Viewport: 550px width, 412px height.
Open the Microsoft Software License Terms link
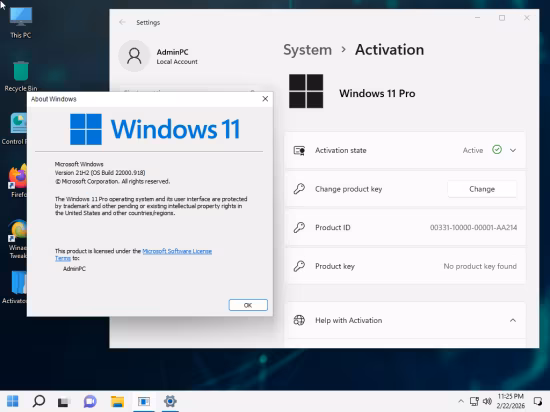pyautogui.click(x=177, y=251)
